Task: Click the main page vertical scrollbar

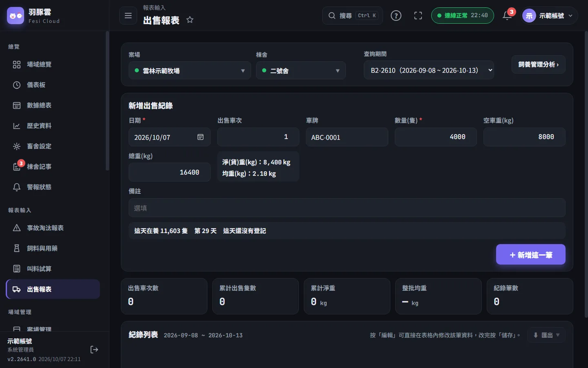Action: pyautogui.click(x=586, y=175)
